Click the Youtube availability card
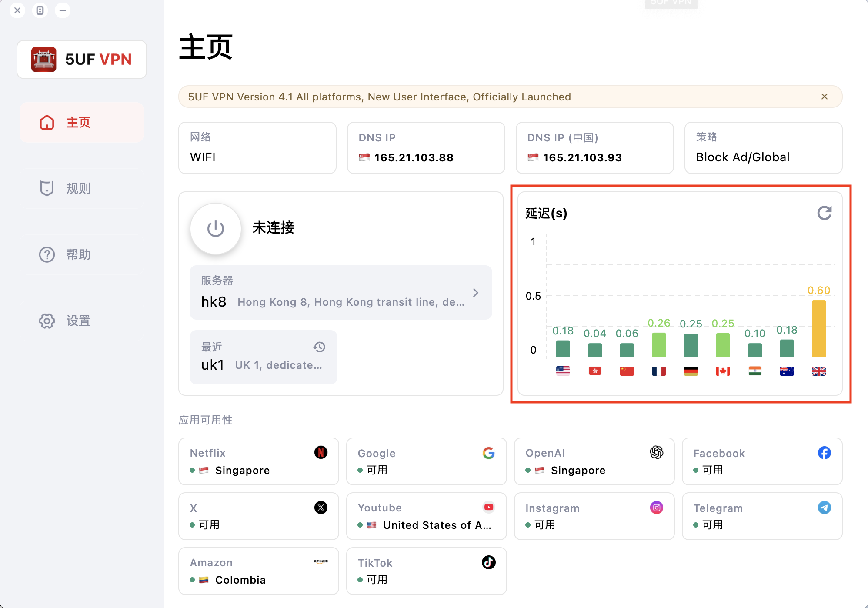Screen dimensions: 868x608 click(426, 516)
